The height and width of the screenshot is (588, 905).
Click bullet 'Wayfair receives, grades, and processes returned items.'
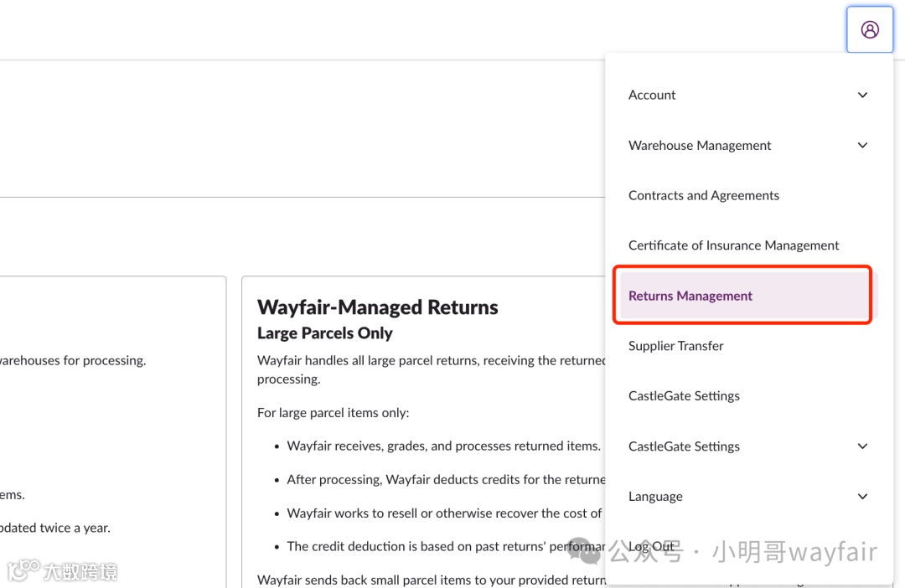click(x=443, y=446)
